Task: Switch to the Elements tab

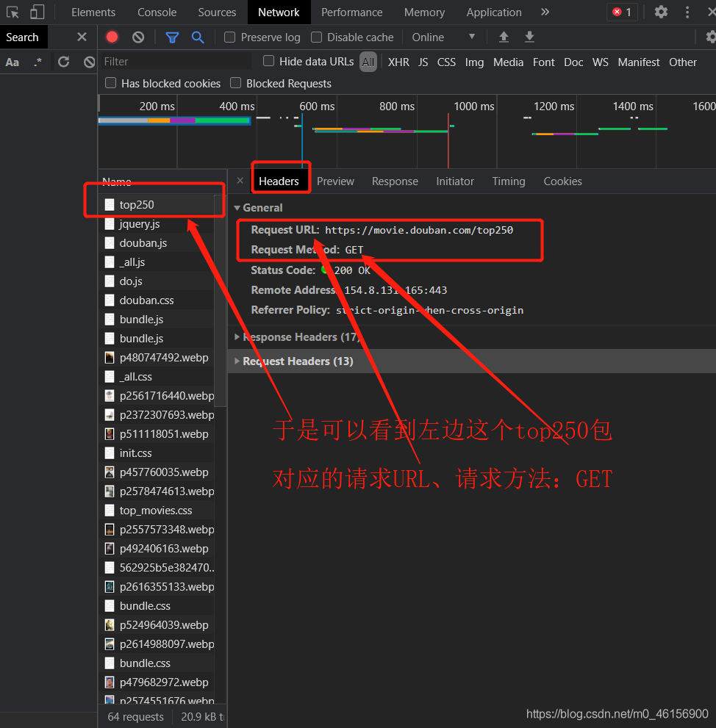Action: [x=93, y=12]
